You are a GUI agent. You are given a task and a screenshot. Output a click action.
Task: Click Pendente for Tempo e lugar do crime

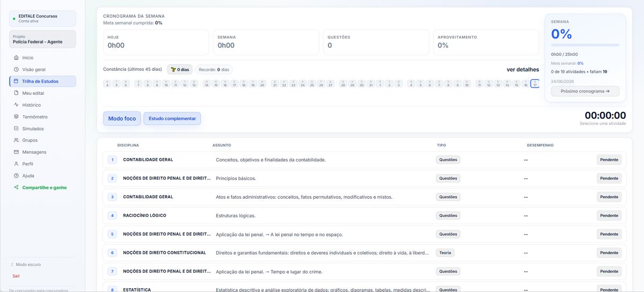pyautogui.click(x=609, y=271)
